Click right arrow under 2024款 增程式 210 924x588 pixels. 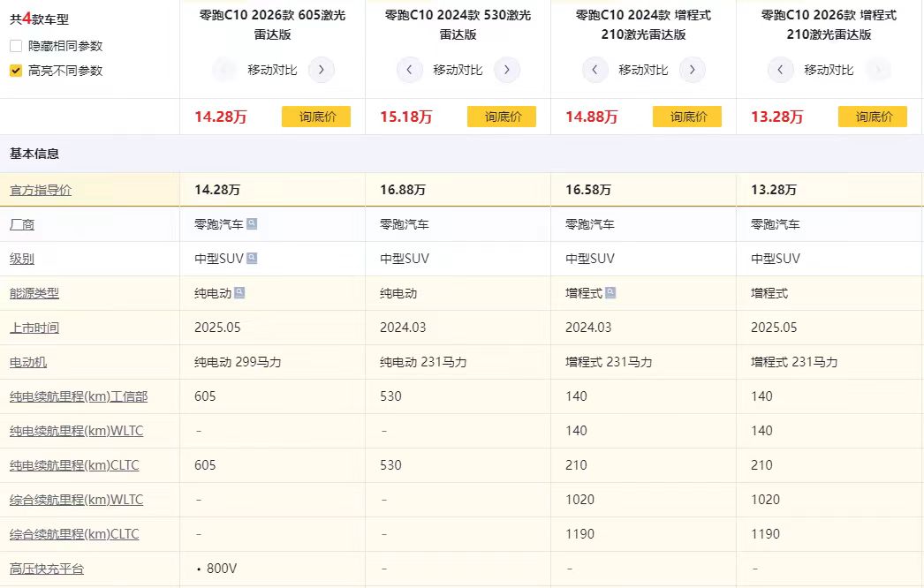pos(693,70)
